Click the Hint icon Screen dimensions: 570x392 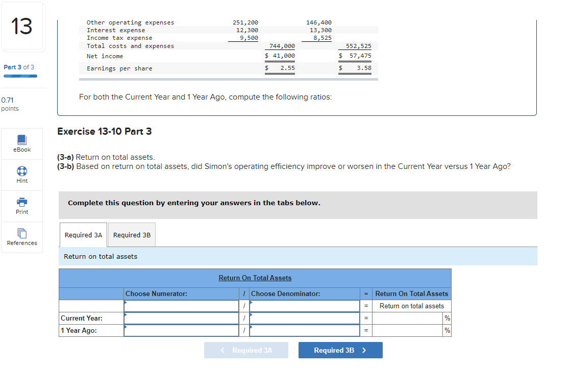point(21,175)
